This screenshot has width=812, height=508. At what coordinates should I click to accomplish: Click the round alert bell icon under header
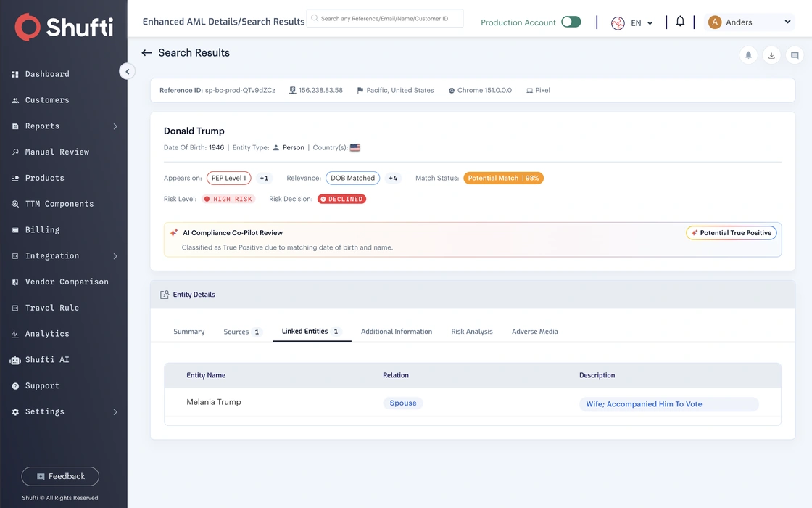tap(748, 55)
